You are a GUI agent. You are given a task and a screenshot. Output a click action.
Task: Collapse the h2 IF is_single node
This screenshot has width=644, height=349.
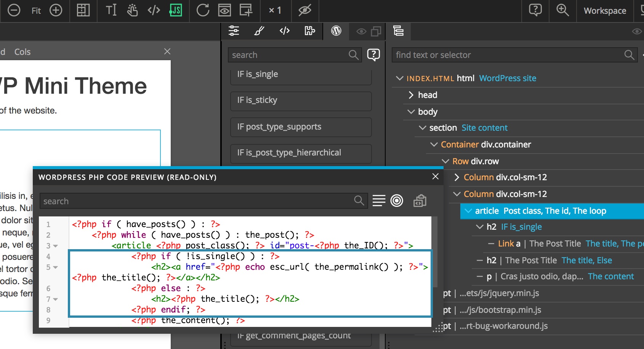480,227
